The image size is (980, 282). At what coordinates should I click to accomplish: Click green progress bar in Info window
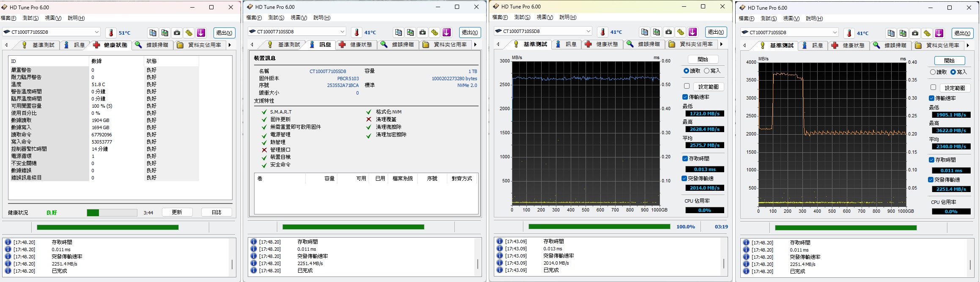click(353, 227)
